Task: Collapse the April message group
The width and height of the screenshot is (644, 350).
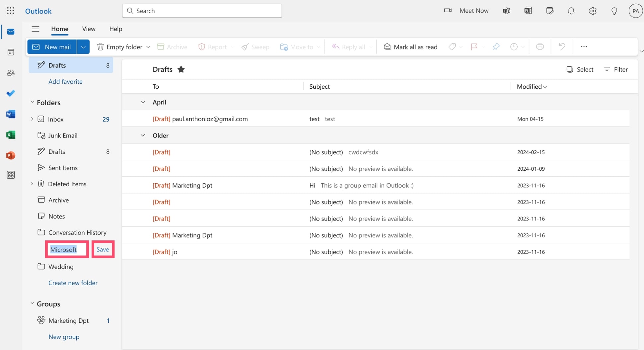Action: 143,102
